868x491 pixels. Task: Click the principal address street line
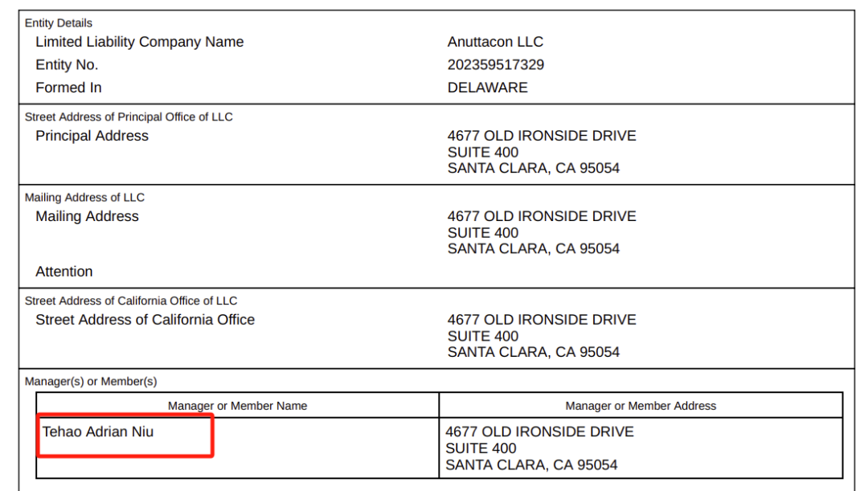pos(542,136)
